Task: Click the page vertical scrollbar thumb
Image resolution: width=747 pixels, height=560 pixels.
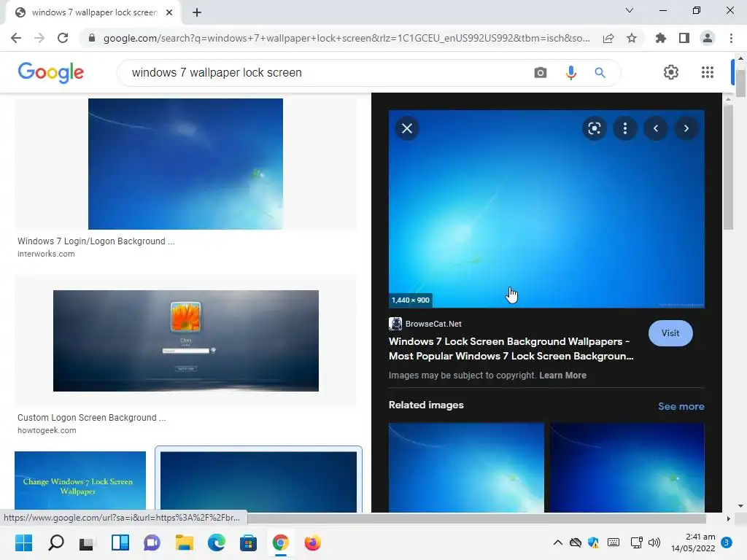Action: 740,83
